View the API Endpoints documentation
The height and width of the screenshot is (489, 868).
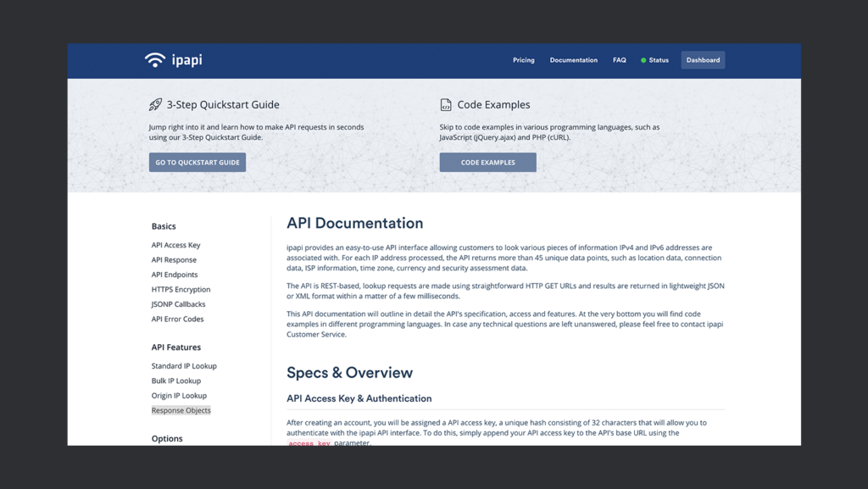pos(174,275)
